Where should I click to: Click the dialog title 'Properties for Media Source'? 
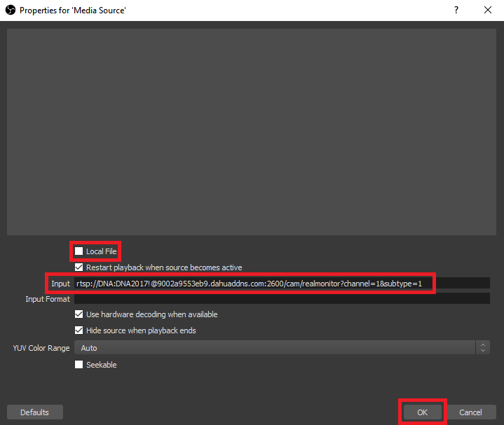click(x=73, y=11)
